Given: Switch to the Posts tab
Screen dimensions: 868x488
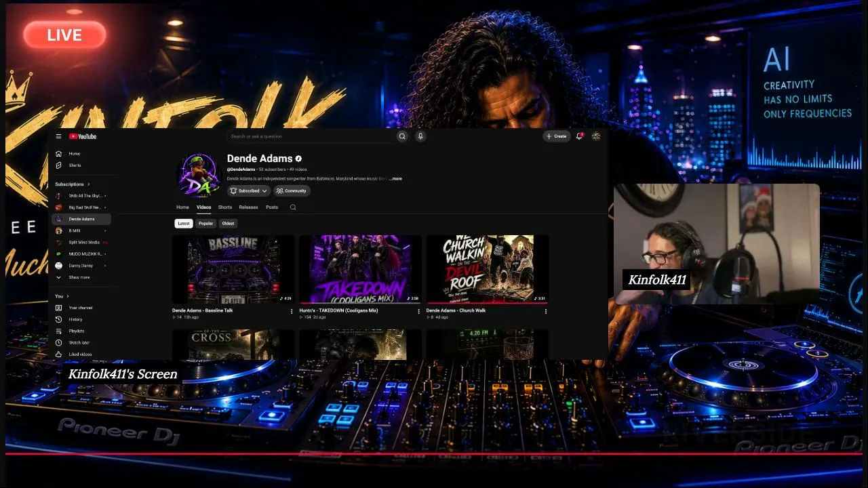Looking at the screenshot, I should click(x=272, y=207).
